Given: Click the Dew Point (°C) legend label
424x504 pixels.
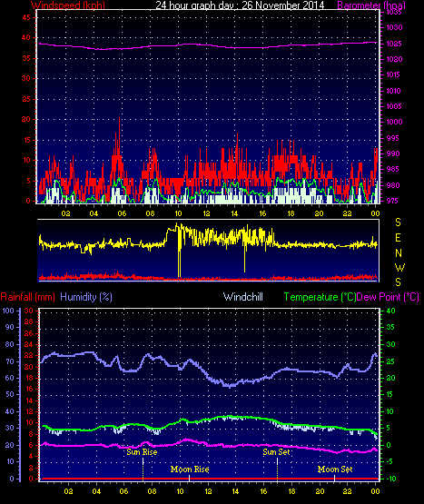Looking at the screenshot, I should click(x=388, y=297).
